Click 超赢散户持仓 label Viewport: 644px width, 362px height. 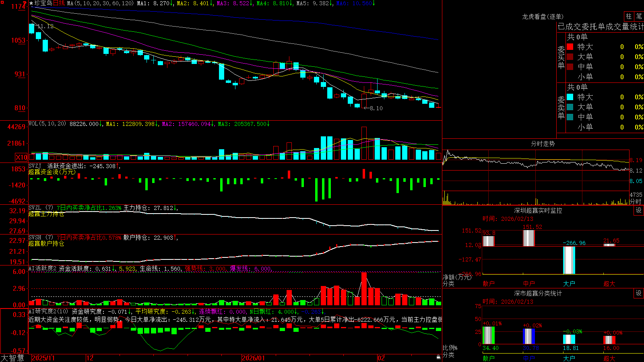tap(46, 244)
